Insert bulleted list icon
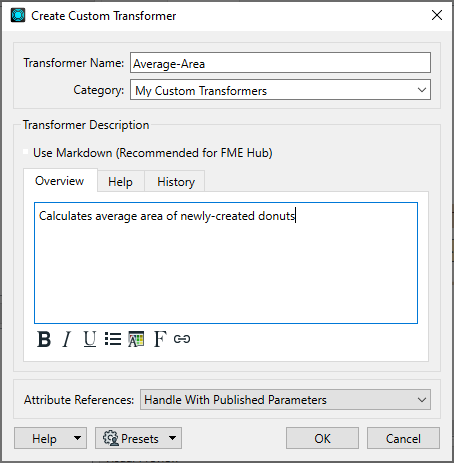This screenshot has height=463, width=454. tap(113, 339)
